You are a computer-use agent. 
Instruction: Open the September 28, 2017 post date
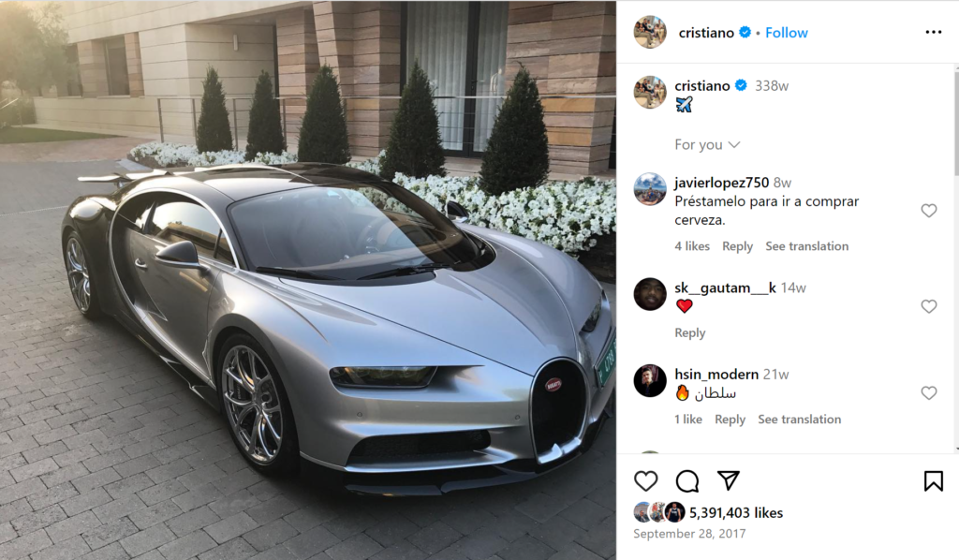pyautogui.click(x=689, y=533)
